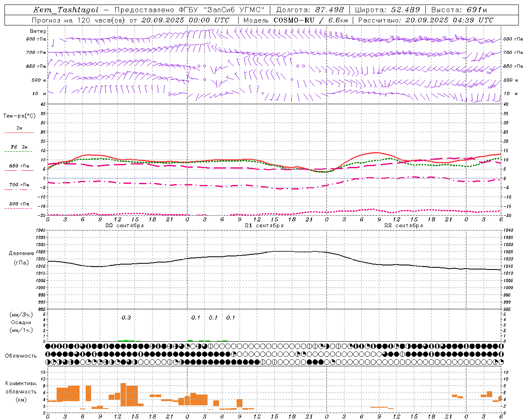
Task: Click the elevation text 'Высота: 691м'
Action: [x=459, y=10]
